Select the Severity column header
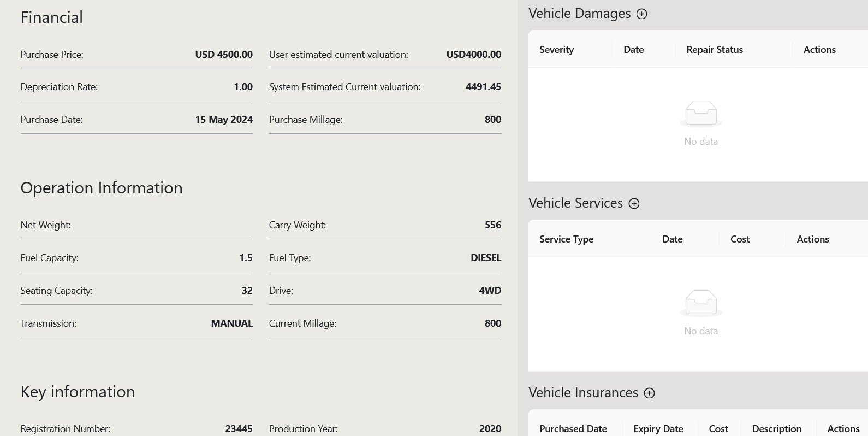This screenshot has height=436, width=868. 556,50
